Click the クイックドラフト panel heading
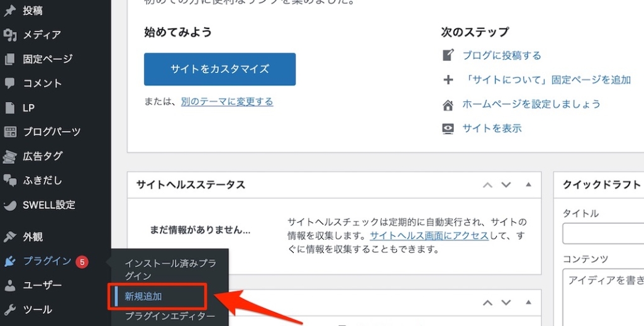Screen dimensions: 644x326 [602, 184]
